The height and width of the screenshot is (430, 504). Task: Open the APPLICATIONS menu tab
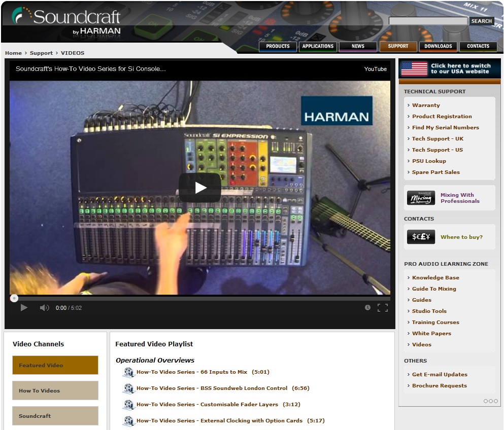click(318, 46)
